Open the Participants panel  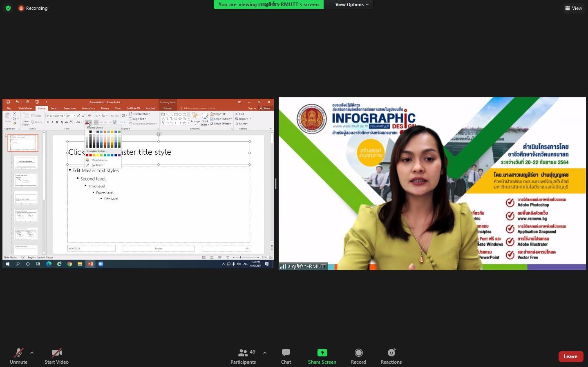tap(243, 356)
